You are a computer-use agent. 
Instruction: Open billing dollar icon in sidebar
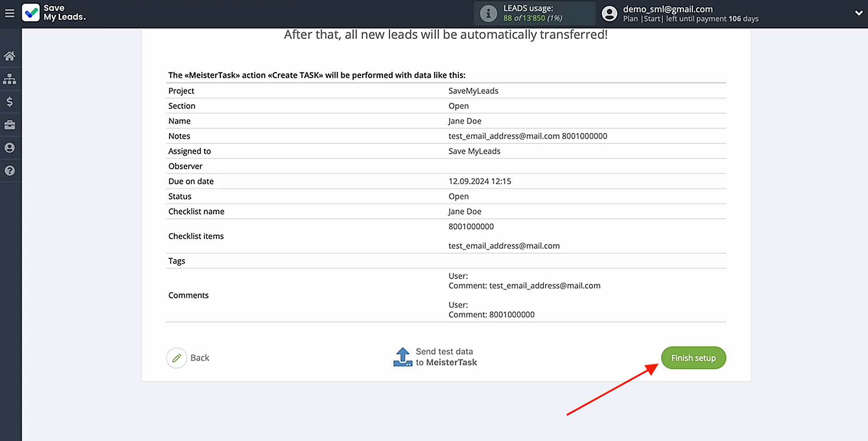9,102
